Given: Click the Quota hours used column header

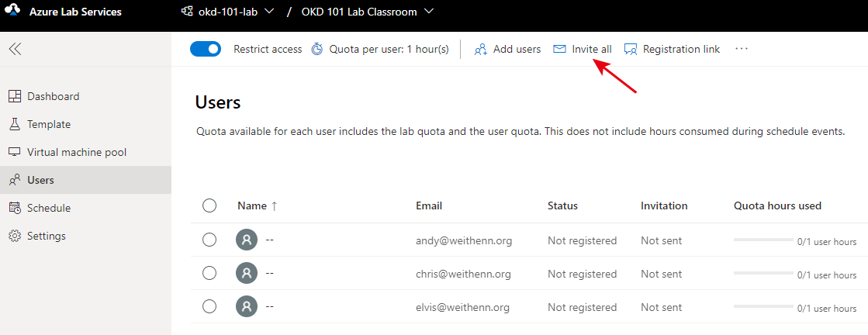Looking at the screenshot, I should pyautogui.click(x=777, y=206).
